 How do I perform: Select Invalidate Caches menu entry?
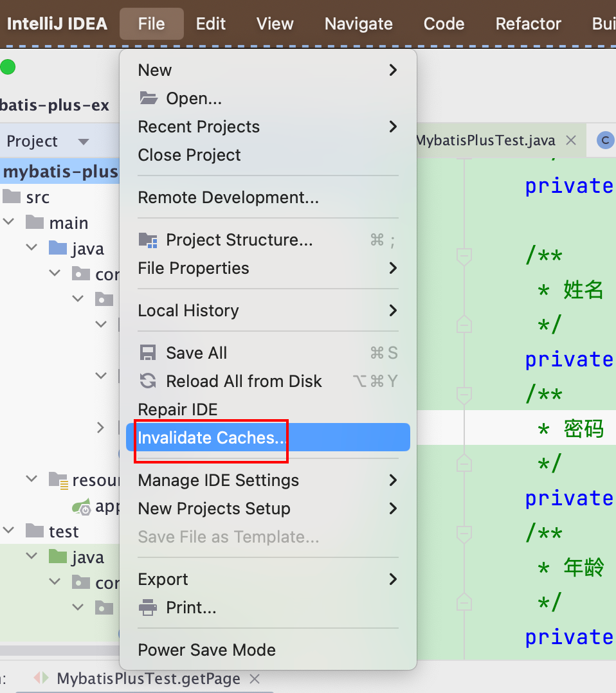(212, 438)
